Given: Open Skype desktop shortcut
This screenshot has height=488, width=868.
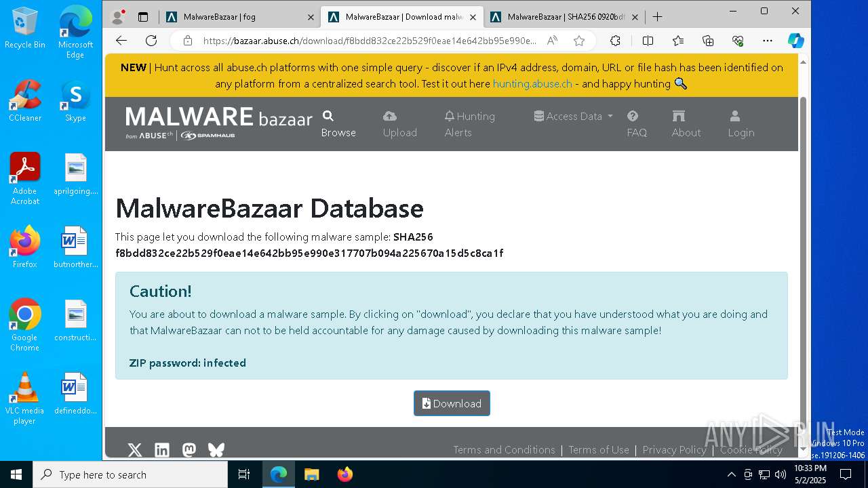Looking at the screenshot, I should [75, 101].
